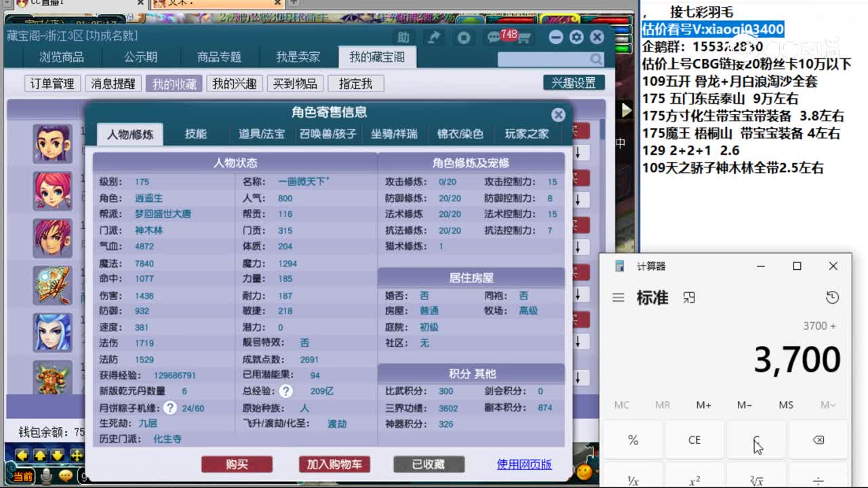Open the calculator memory dropdown
Screen dimensions: 868x488
point(827,405)
